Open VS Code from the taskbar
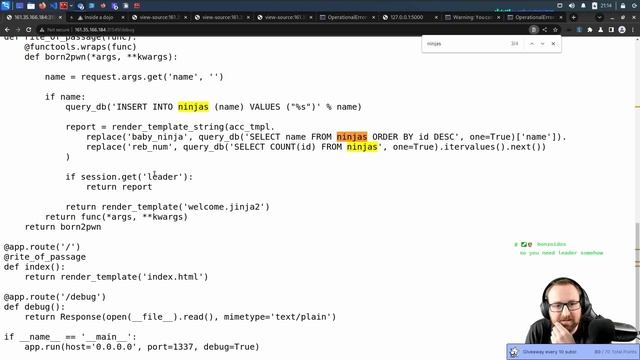 point(53,6)
